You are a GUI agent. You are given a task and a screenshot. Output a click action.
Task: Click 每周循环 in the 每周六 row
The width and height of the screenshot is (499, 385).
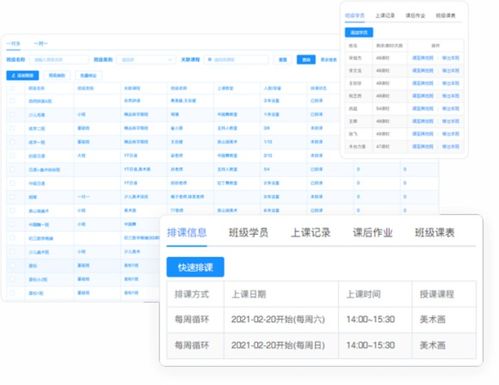(x=192, y=319)
